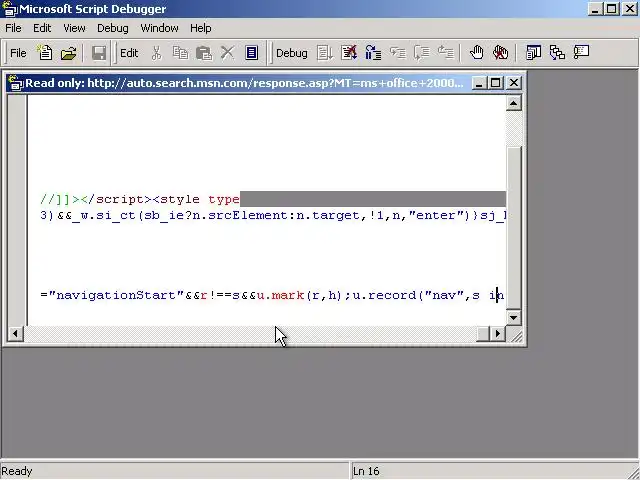Click the Step Out icon
Viewport: 640px width, 480px height.
pos(445,53)
